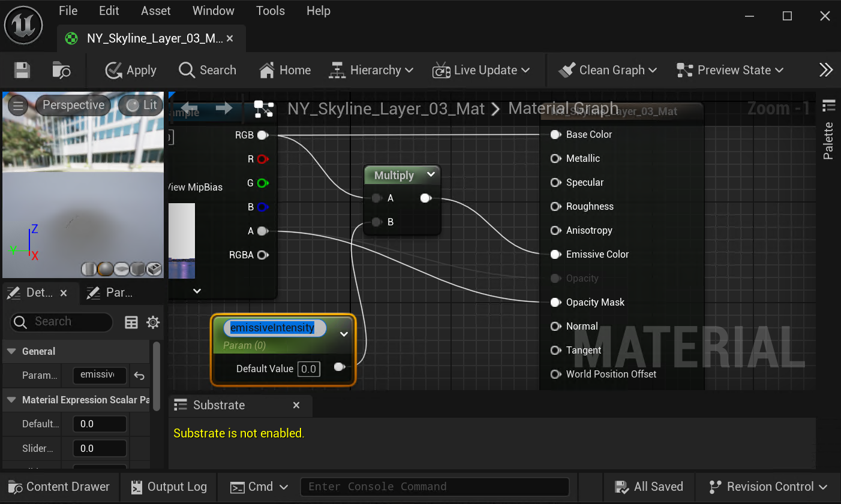The height and width of the screenshot is (504, 841).
Task: Open the Preview State dropdown
Action: tap(730, 70)
